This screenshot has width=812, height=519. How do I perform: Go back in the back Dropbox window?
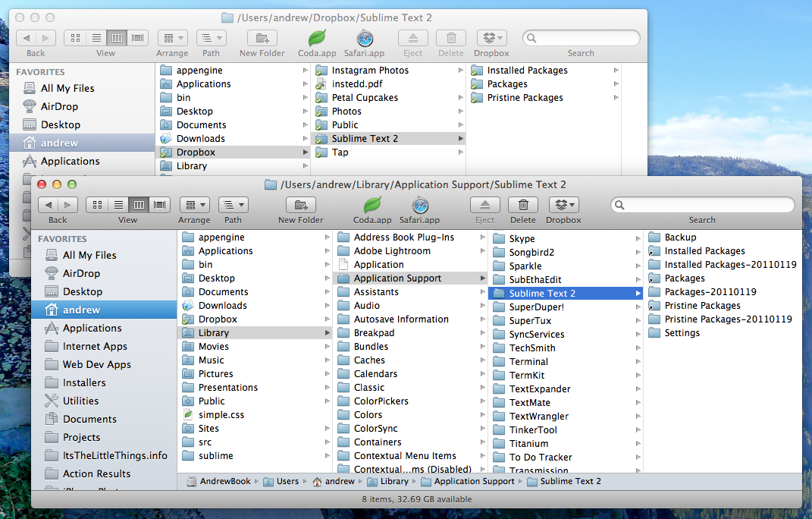click(27, 39)
